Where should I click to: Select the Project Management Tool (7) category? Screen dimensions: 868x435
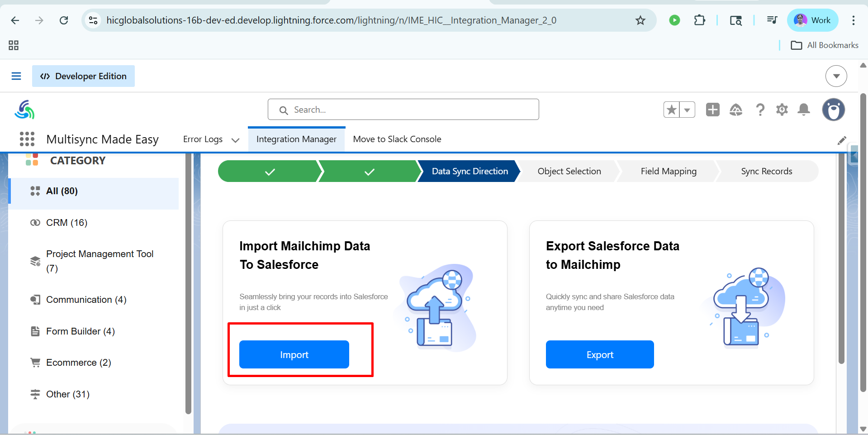(94, 261)
